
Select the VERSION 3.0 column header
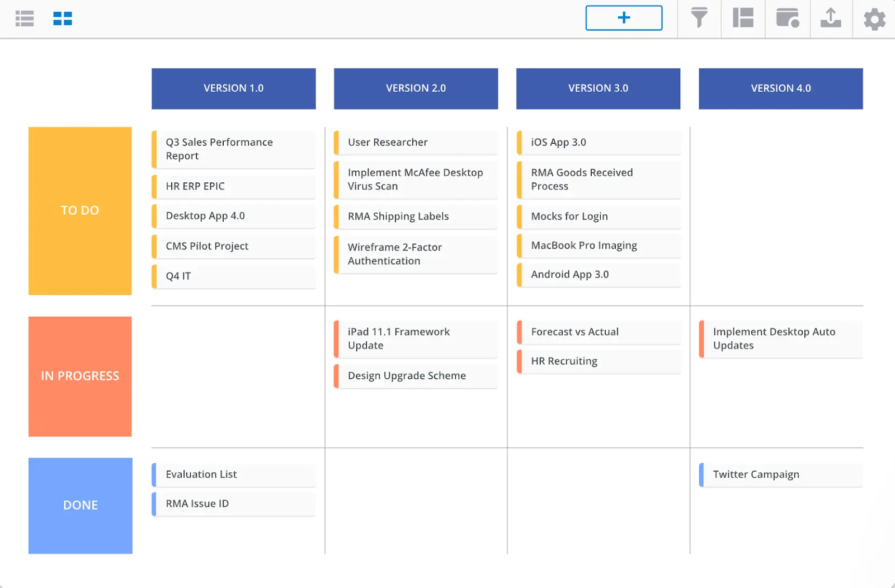[598, 88]
